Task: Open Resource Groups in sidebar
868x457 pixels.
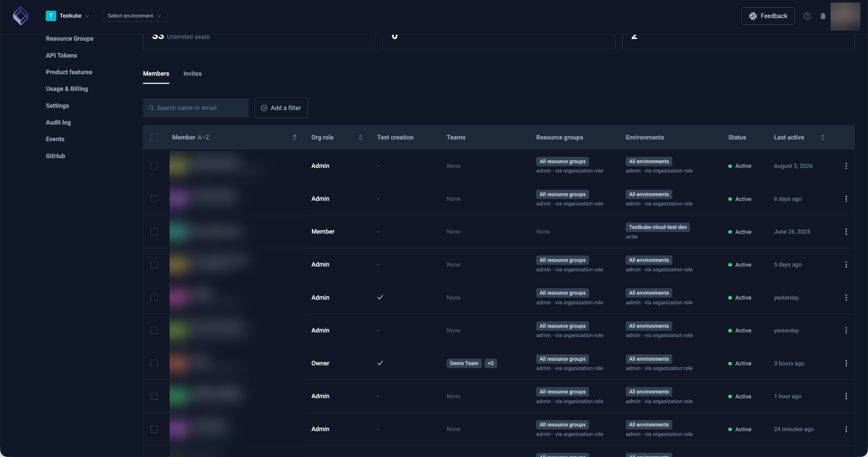Action: pyautogui.click(x=70, y=39)
